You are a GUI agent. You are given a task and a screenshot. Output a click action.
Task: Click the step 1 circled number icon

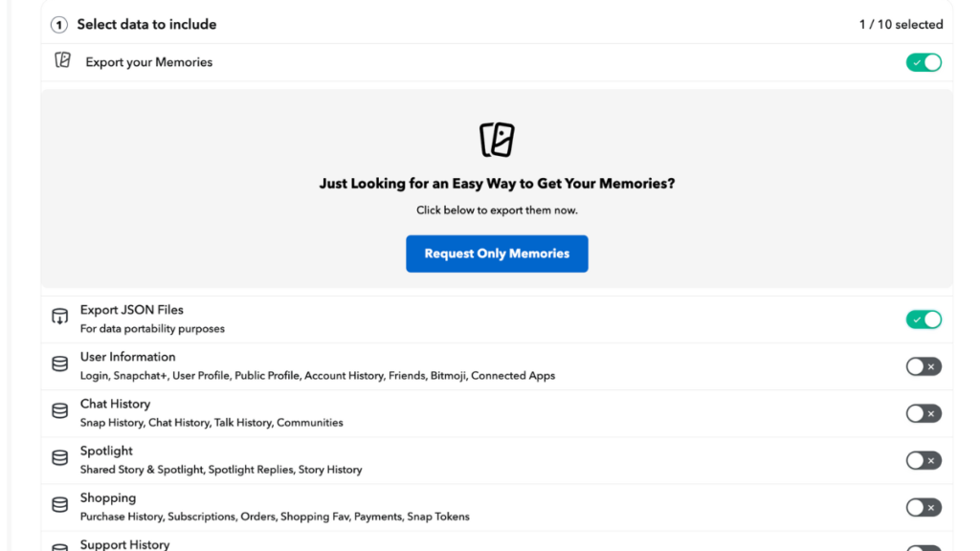59,25
